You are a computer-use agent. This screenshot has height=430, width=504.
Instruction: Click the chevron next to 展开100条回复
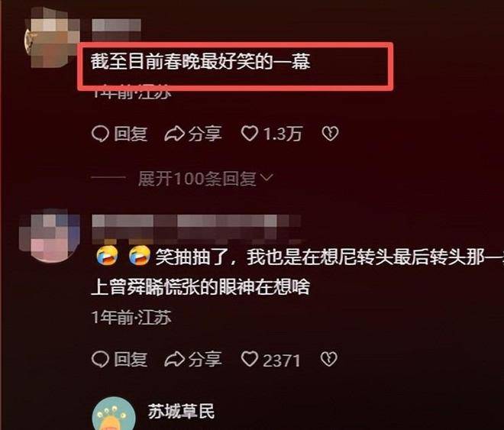[267, 177]
